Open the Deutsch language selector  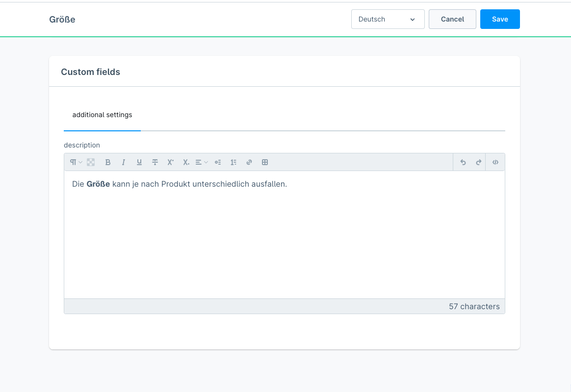click(388, 19)
